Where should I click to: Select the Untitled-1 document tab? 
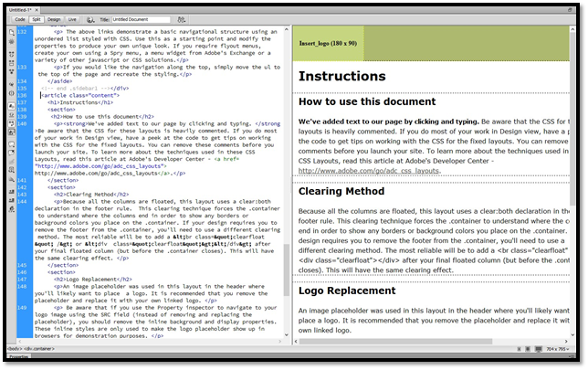click(x=21, y=10)
